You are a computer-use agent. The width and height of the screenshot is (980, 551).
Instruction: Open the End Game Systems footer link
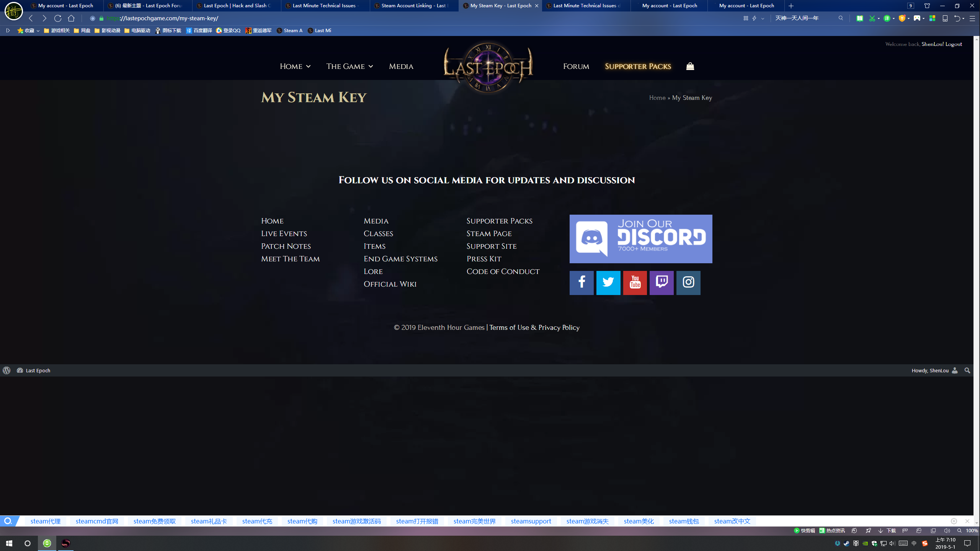coord(400,259)
